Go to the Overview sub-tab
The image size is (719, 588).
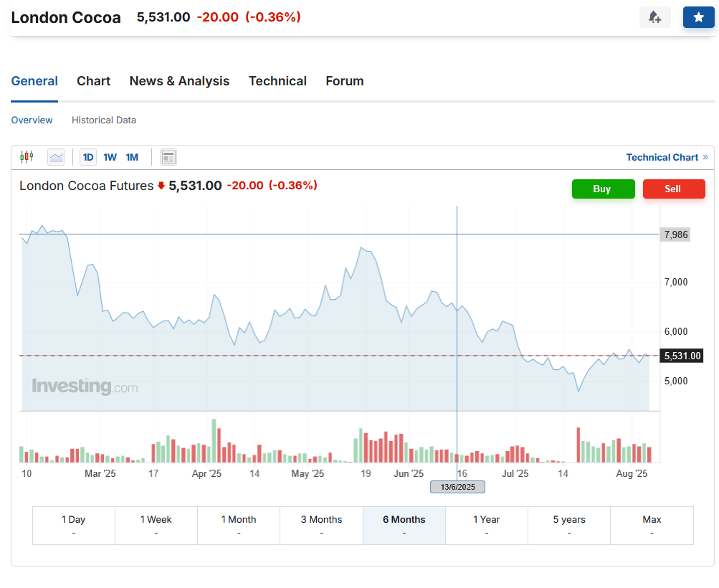(32, 120)
